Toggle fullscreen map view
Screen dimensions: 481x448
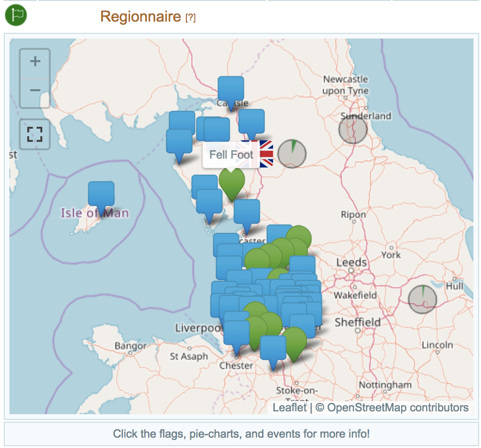point(35,134)
